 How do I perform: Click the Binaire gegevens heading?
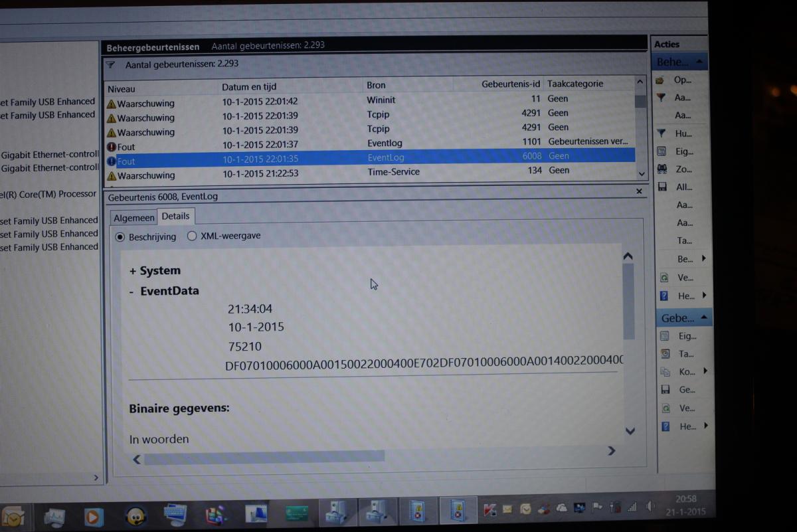tap(179, 408)
